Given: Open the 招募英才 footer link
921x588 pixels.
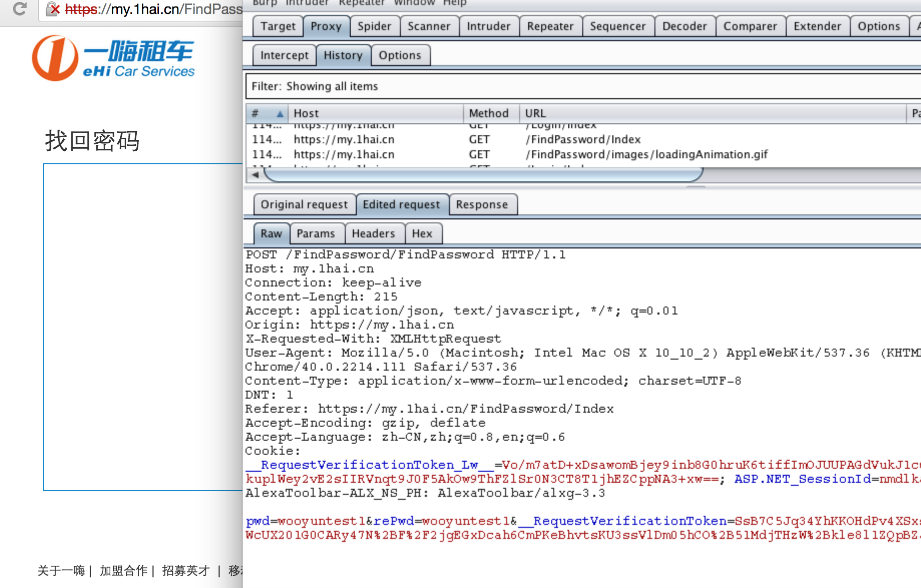Looking at the screenshot, I should (x=186, y=570).
